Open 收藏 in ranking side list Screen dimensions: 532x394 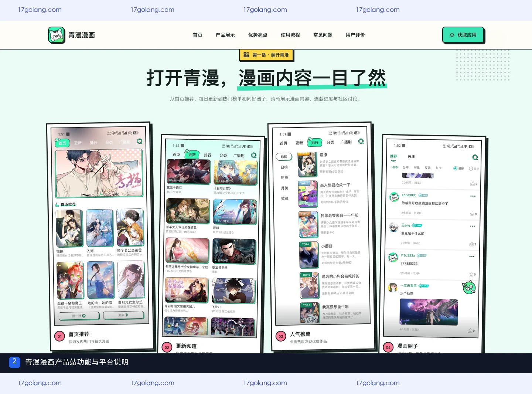click(284, 198)
